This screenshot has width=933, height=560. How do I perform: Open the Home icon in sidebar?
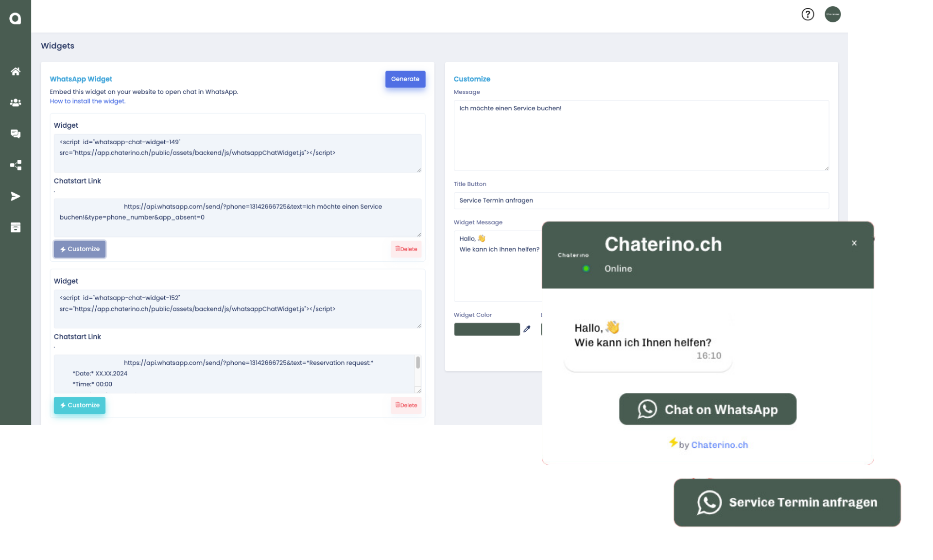[16, 71]
